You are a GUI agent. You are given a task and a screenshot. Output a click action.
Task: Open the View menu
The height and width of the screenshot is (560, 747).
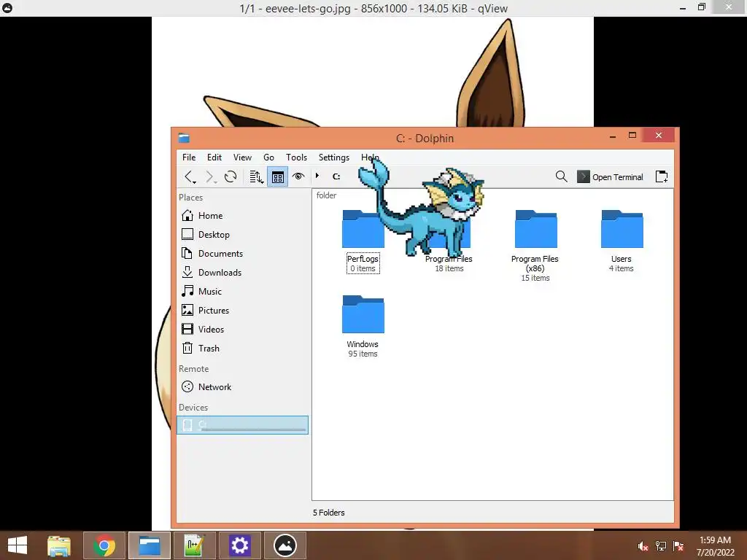click(x=242, y=157)
